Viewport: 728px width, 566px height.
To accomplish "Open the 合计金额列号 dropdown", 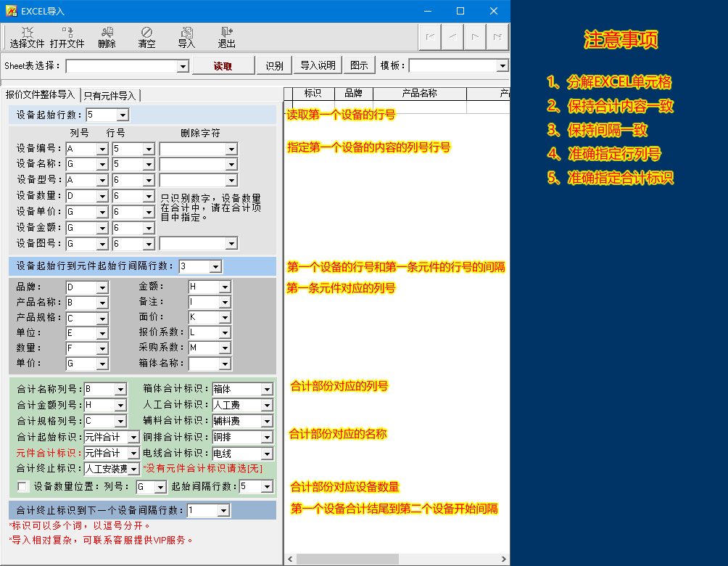I will pyautogui.click(x=120, y=405).
